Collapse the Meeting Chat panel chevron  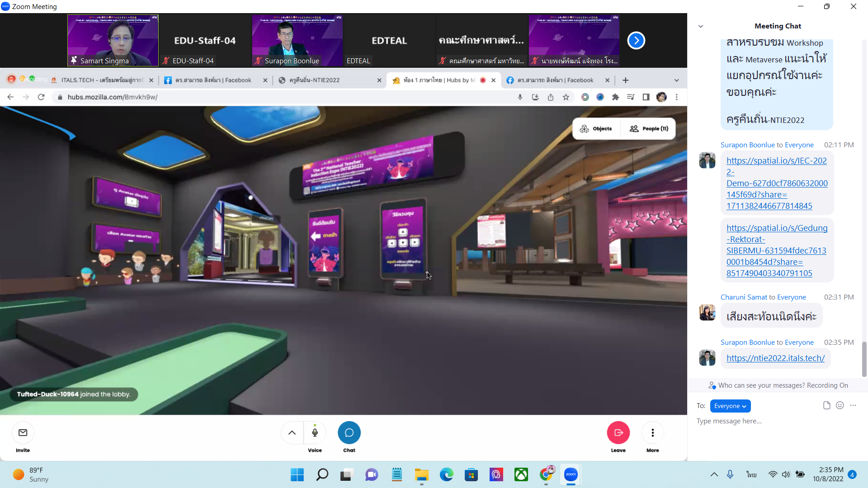[x=700, y=26]
